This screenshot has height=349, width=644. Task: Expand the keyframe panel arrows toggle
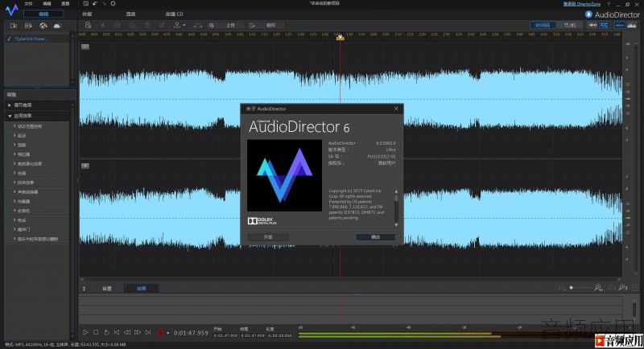click(85, 289)
